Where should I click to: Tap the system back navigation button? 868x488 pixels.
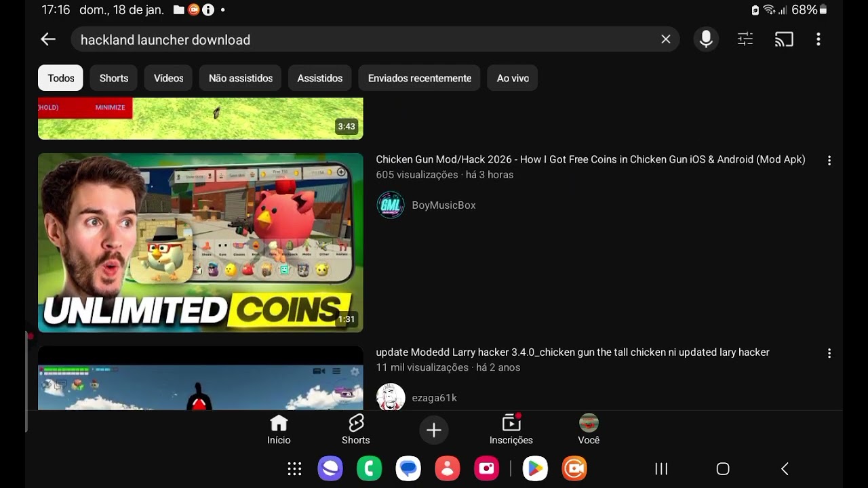[x=785, y=468]
